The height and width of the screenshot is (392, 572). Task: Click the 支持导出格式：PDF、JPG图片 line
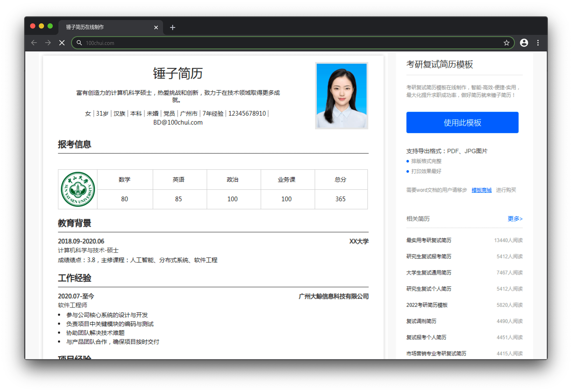coord(447,151)
